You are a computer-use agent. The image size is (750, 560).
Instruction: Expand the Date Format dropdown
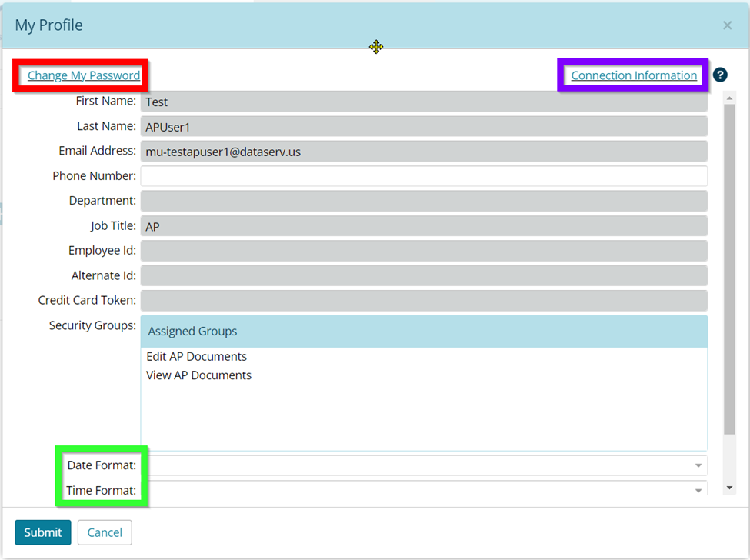[698, 465]
